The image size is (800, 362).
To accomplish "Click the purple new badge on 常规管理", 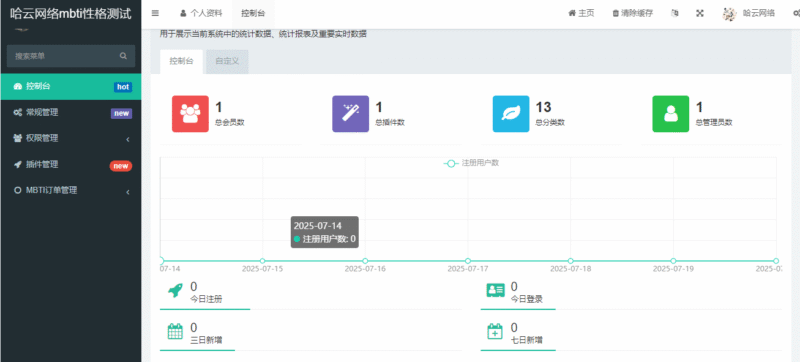I will click(x=121, y=113).
